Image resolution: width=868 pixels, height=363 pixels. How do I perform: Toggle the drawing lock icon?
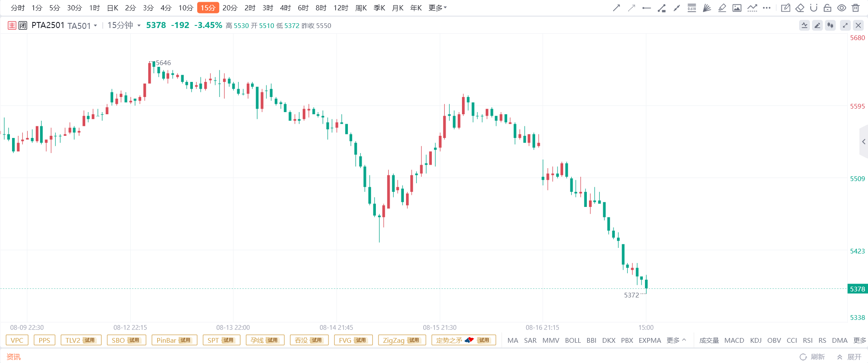(x=827, y=8)
